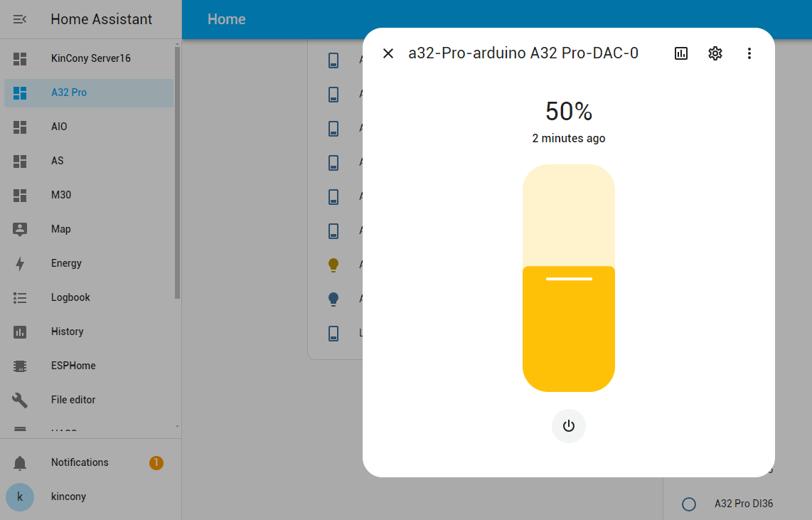Select the A32 Pro DI36 entity
This screenshot has height=520, width=812.
[x=743, y=504]
